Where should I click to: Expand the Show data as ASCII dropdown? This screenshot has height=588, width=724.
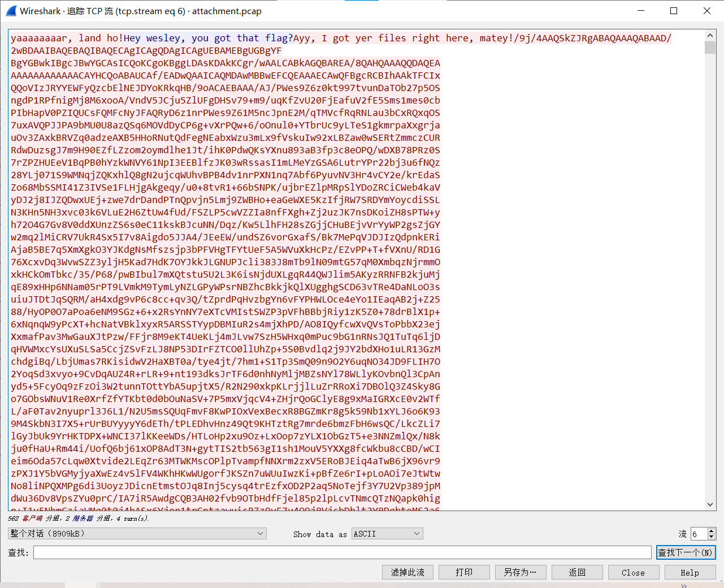[387, 534]
